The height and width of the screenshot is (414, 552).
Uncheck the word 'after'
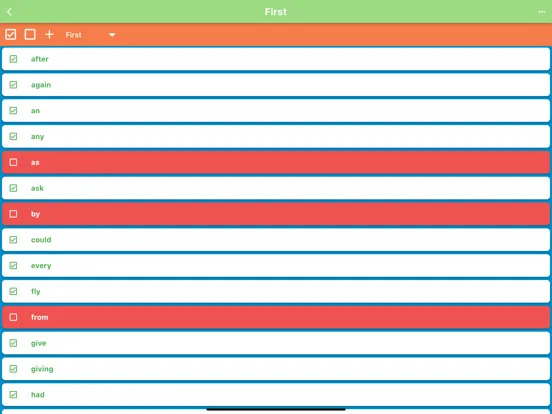[x=13, y=59]
